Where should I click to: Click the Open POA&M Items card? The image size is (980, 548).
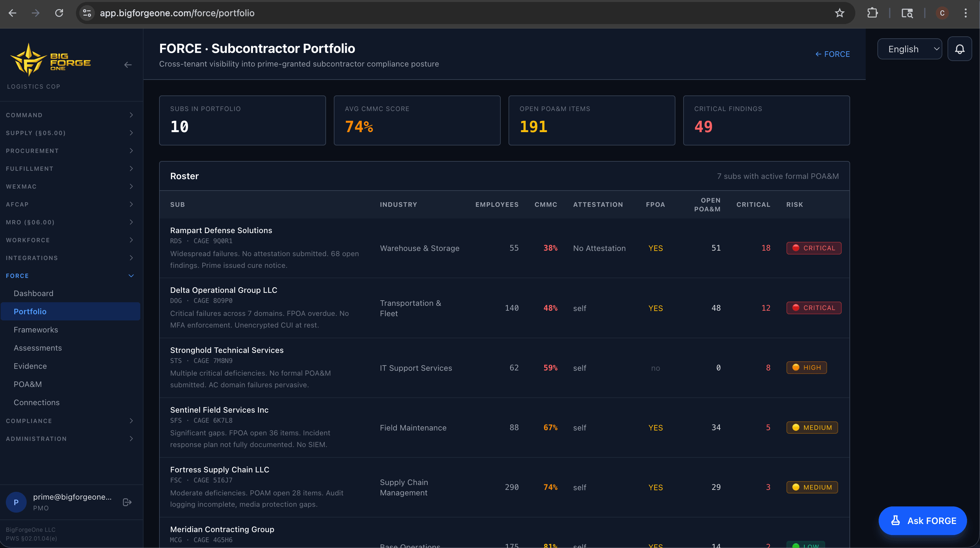(592, 120)
